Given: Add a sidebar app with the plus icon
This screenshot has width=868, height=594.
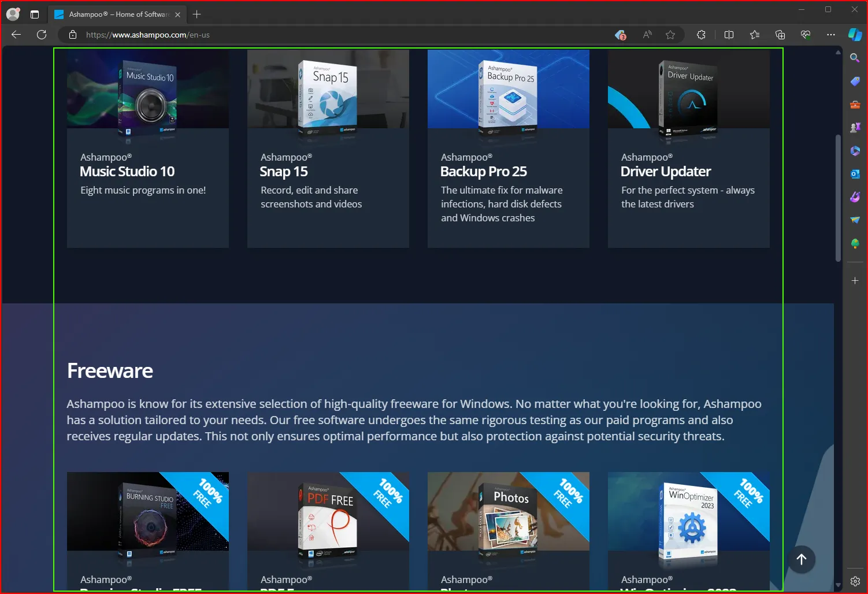Looking at the screenshot, I should 855,281.
